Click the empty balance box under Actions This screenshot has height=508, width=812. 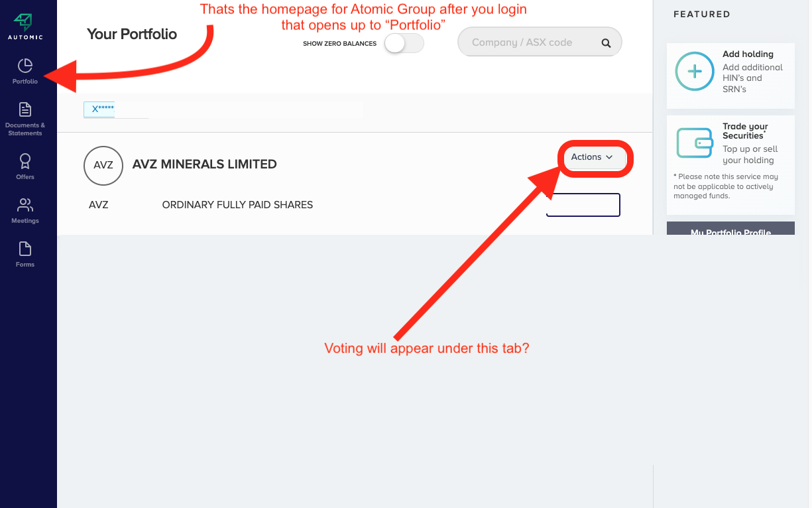pyautogui.click(x=583, y=205)
